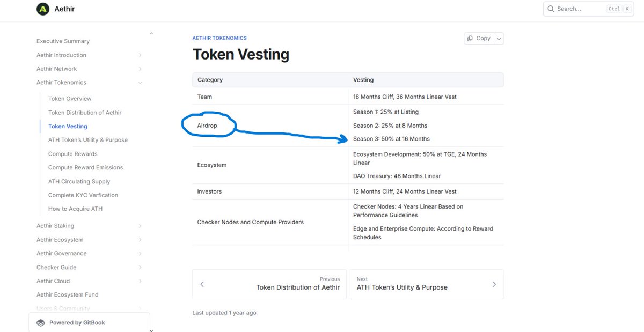
Task: Open Aethir Introduction in sidebar
Action: [61, 55]
